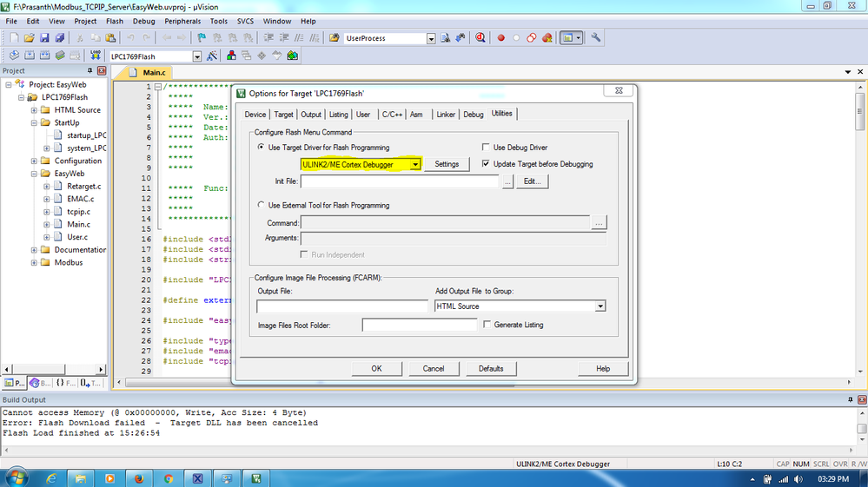868x487 pixels.
Task: Paste from clipboard via toolbar icon
Action: (110, 37)
